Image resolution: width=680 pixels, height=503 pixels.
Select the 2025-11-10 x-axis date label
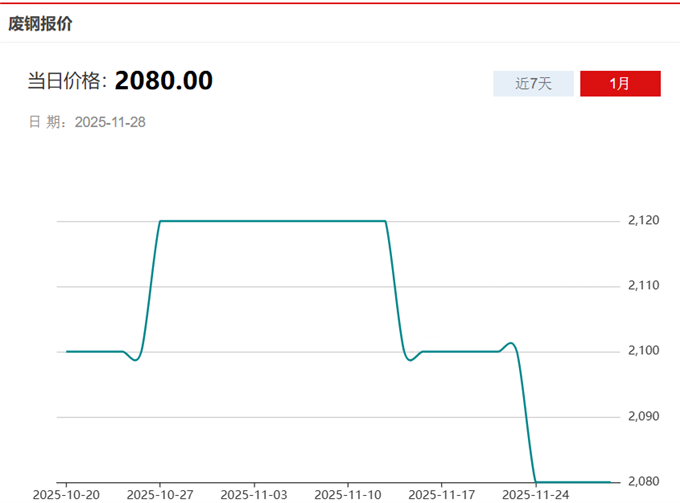click(347, 494)
